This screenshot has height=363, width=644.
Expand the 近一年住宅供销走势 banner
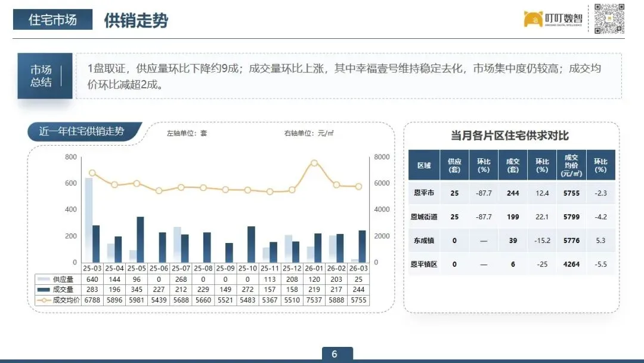click(x=82, y=131)
